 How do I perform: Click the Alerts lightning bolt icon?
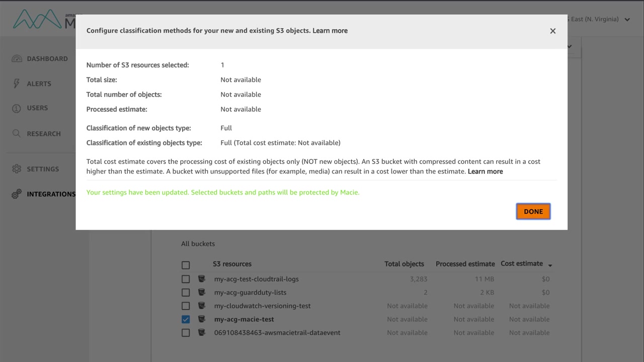click(17, 84)
